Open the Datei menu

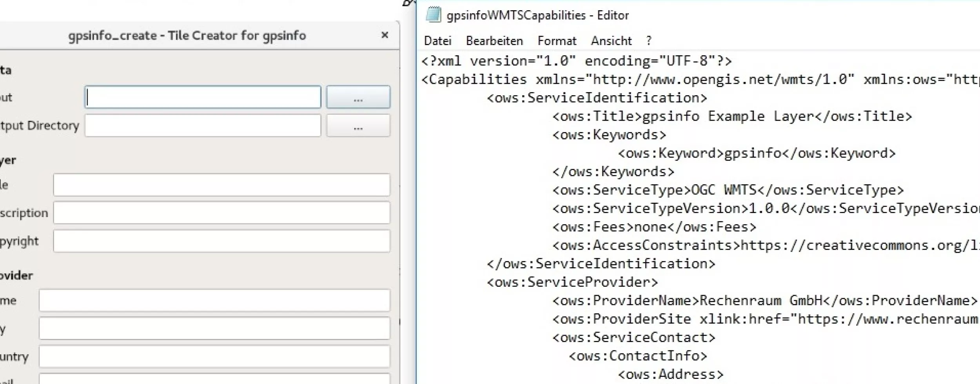coord(437,41)
